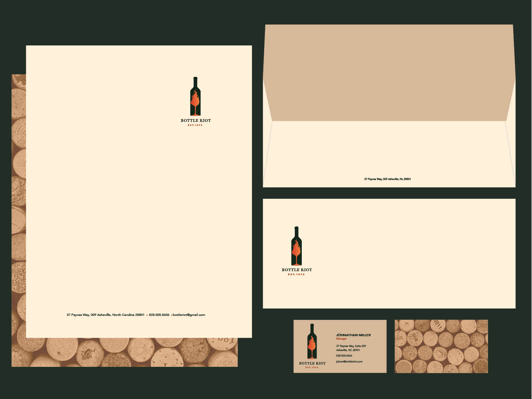Image resolution: width=532 pixels, height=399 pixels.
Task: Click the letterhead phone number 828.505.8606
Action: (x=159, y=315)
